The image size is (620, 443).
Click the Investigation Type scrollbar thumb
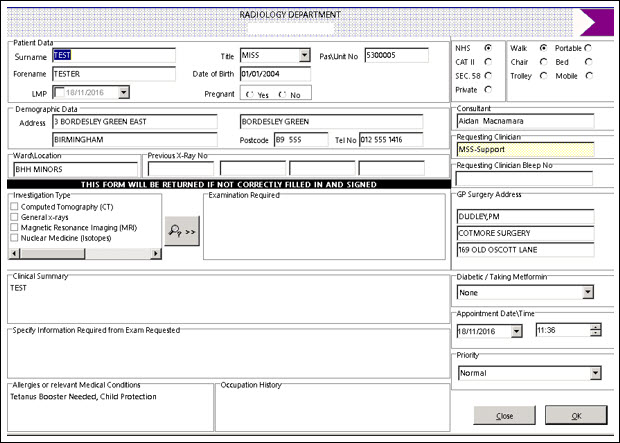tap(52, 253)
